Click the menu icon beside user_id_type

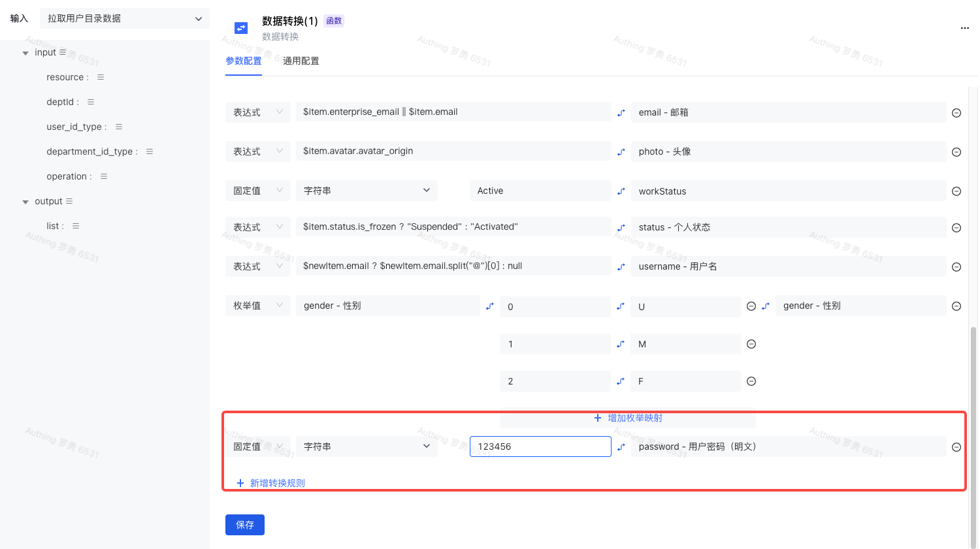(119, 127)
